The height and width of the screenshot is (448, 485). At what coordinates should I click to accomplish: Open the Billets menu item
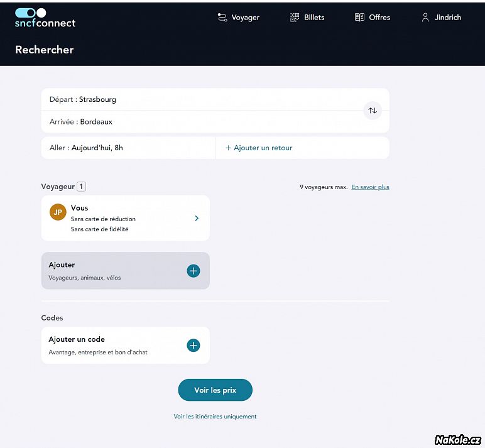(314, 18)
